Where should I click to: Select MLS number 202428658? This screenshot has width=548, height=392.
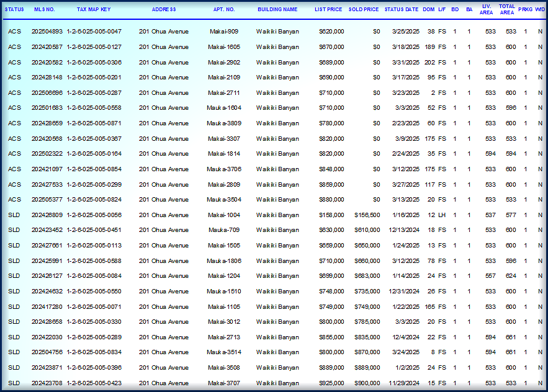pos(47,321)
